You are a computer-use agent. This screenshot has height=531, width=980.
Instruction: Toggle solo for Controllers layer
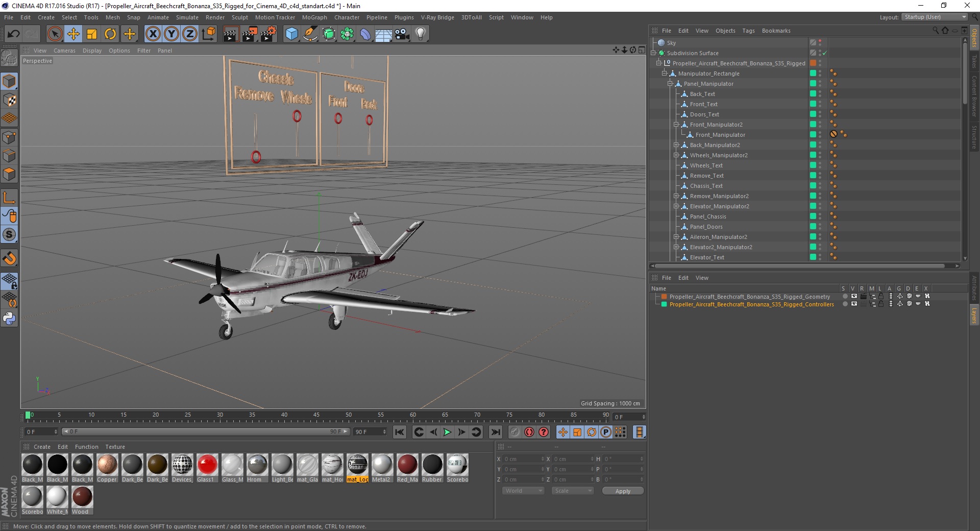click(845, 304)
